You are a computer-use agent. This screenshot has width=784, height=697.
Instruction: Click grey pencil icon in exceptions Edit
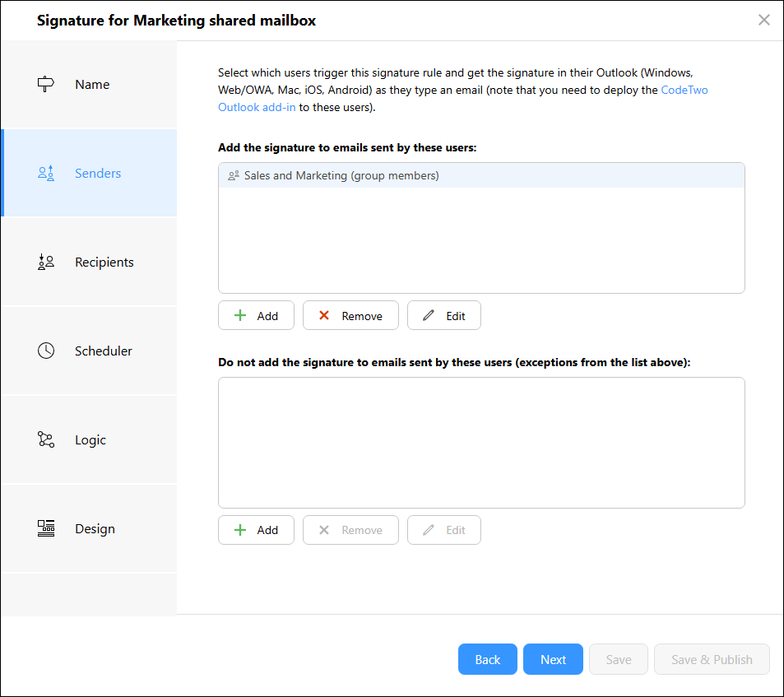click(429, 530)
